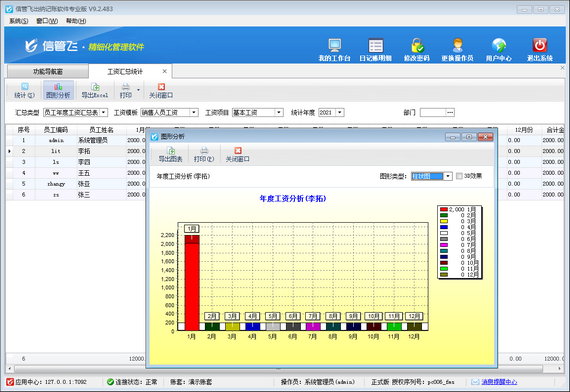Open 修改密码 lock icon

[417, 45]
